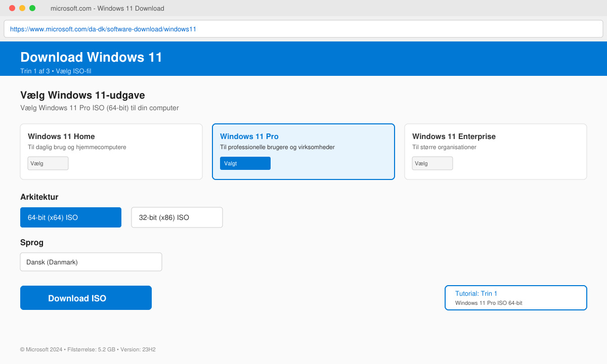Viewport: 607px width, 364px height.
Task: Select the 64-bit (x64) ISO architecture
Action: pos(71,217)
